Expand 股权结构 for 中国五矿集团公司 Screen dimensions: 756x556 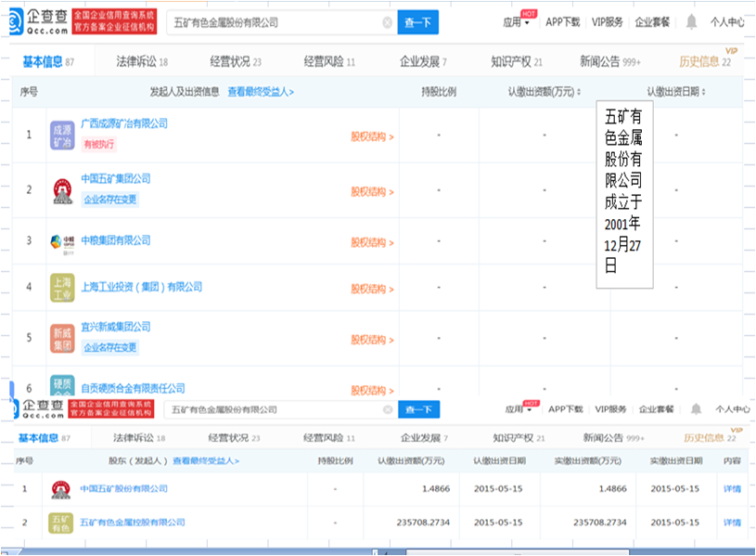tap(372, 192)
